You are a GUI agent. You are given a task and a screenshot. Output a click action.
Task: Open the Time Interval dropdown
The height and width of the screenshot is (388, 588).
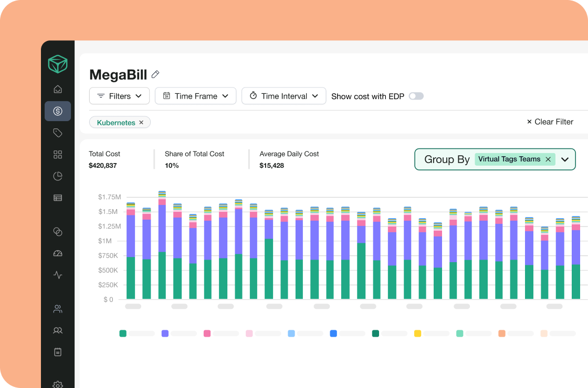[283, 96]
